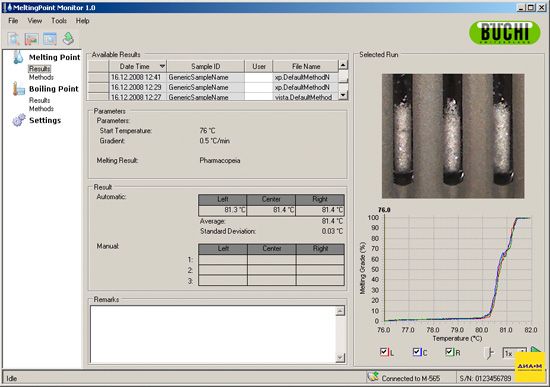
Task: Click the first toolbar icon with magnifier
Action: pos(14,39)
